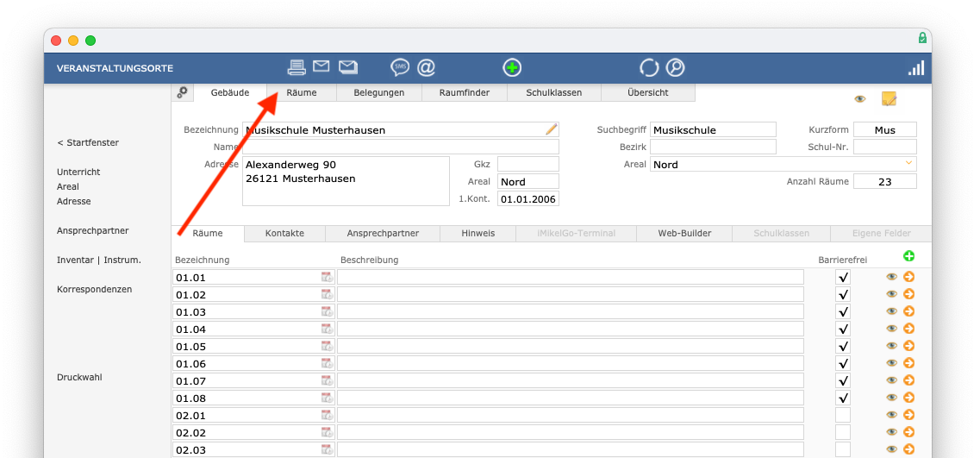
Task: Click the eye icon in room 01.06 row
Action: click(x=891, y=363)
